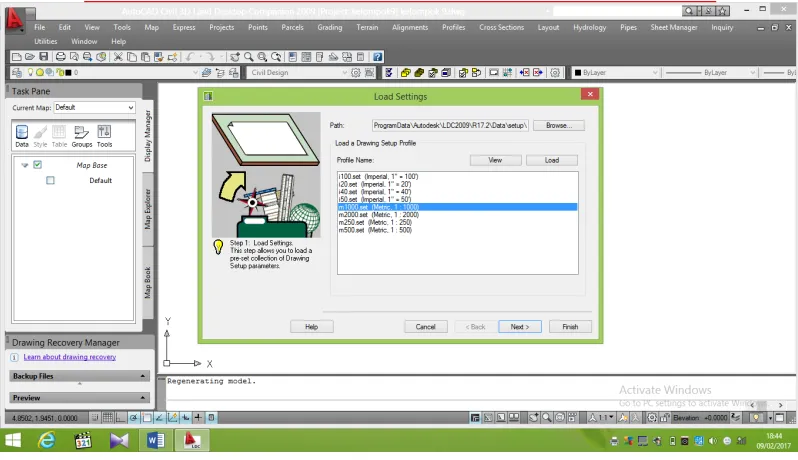Image resolution: width=798 pixels, height=460 pixels.
Task: Toggle grid display in status bar
Action: coord(108,418)
